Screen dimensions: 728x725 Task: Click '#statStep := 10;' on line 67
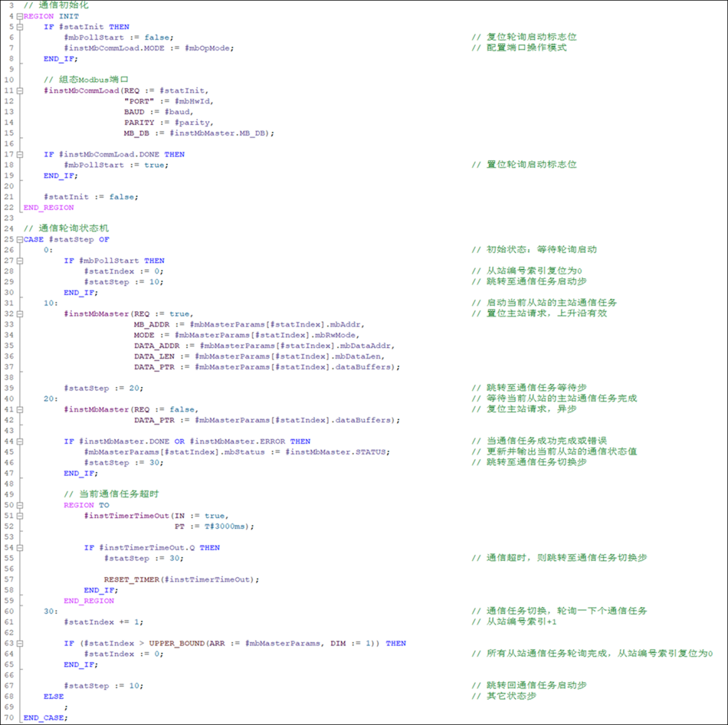[104, 686]
